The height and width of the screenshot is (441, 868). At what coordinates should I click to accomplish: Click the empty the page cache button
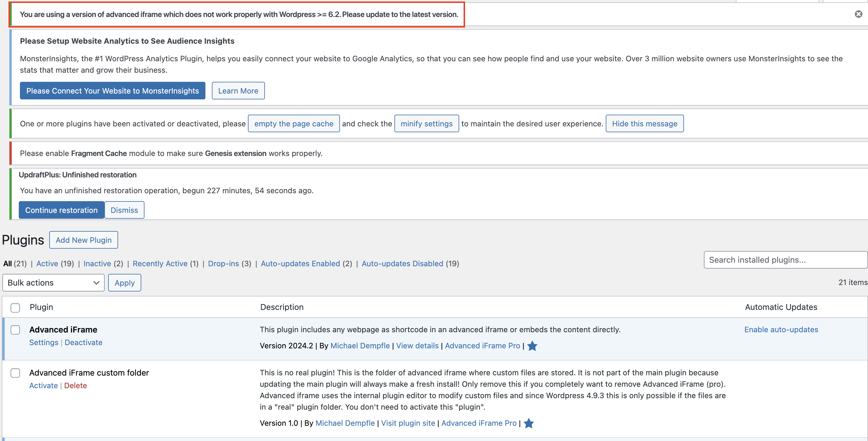tap(294, 124)
